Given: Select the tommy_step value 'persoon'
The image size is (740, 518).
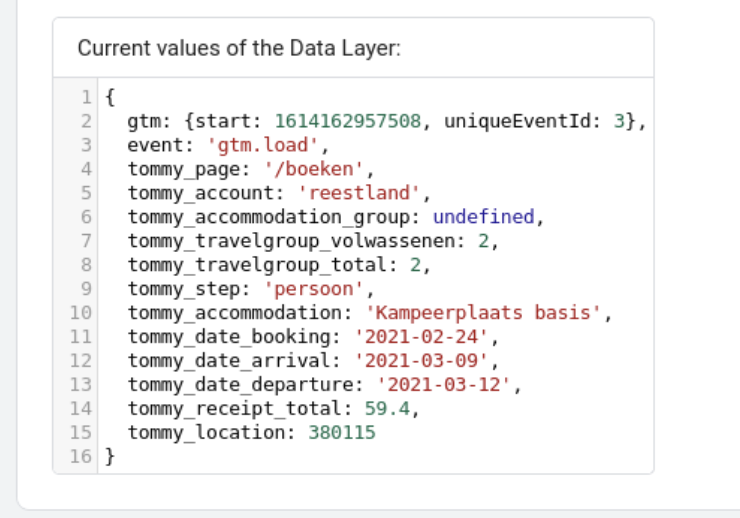Looking at the screenshot, I should (314, 289).
